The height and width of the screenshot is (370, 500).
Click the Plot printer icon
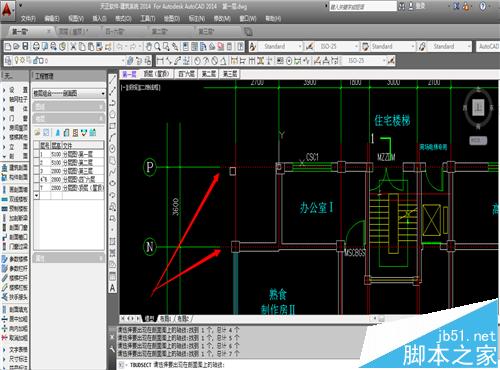(x=36, y=47)
